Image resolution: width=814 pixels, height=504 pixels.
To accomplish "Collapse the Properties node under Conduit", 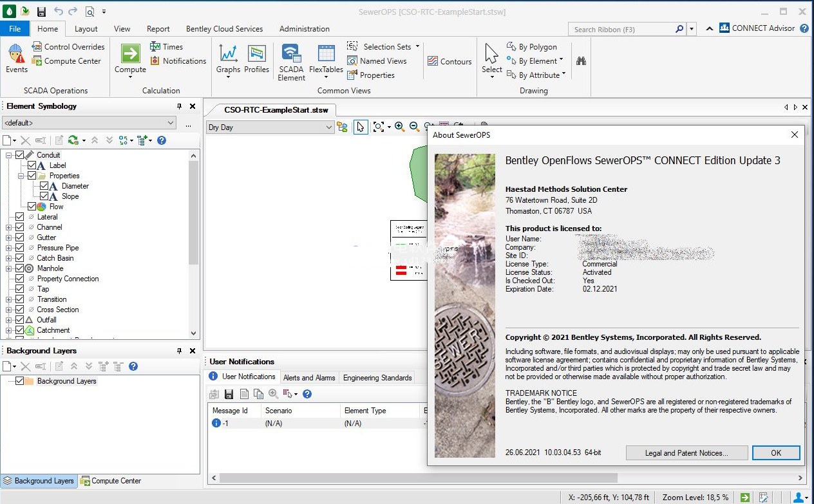I will click(x=21, y=176).
